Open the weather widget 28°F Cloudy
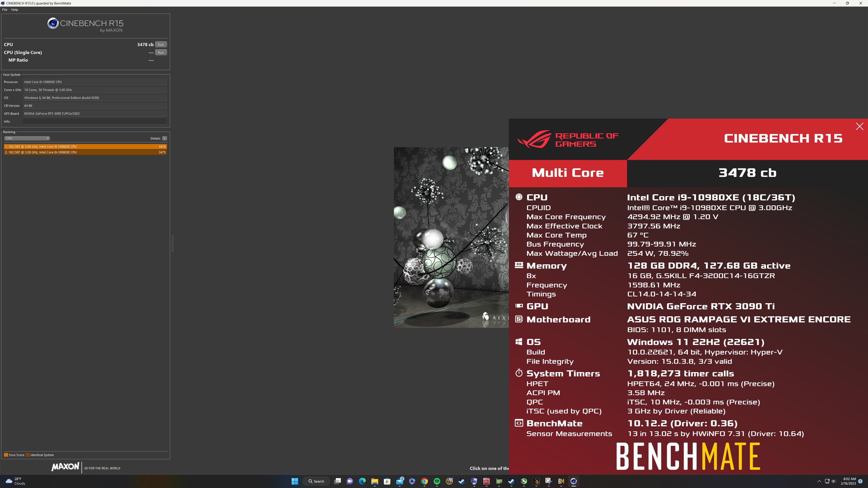Screen dimensions: 868x488 point(16,481)
